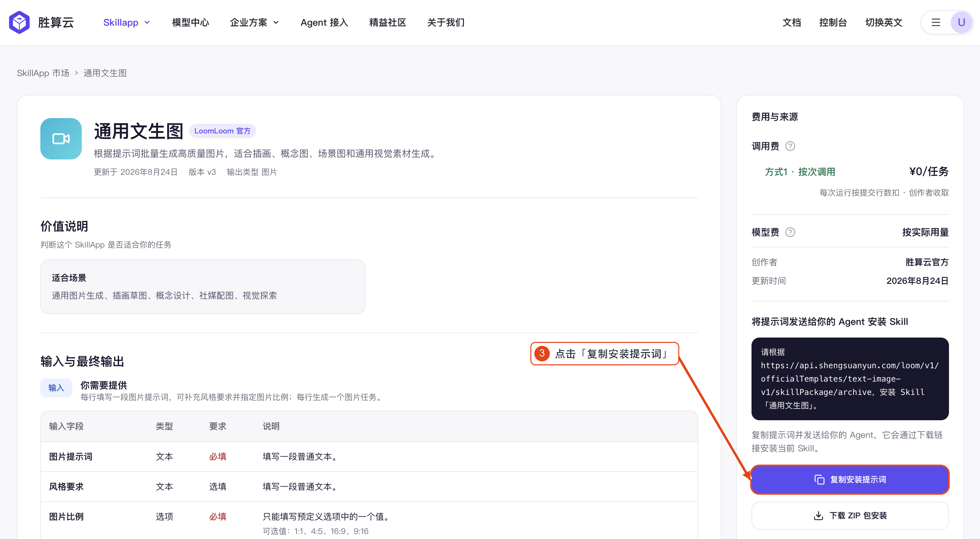Click the 版本 v3 label

click(202, 172)
